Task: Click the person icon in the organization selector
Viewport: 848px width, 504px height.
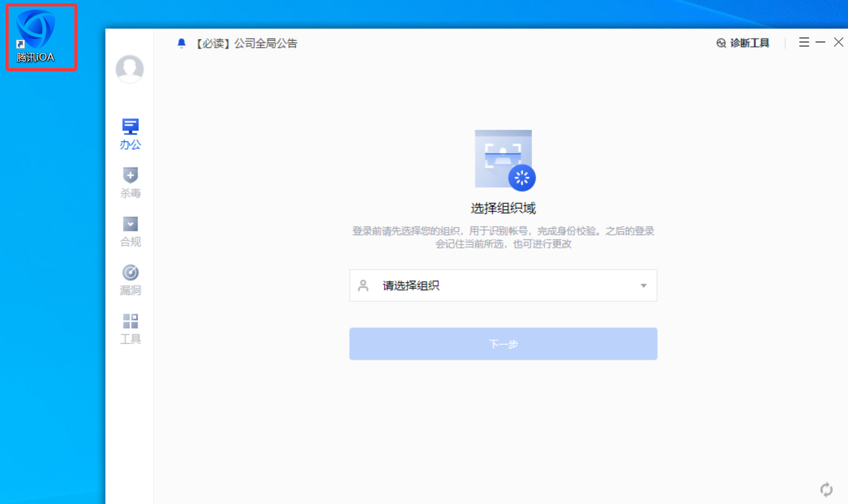Action: 363,285
